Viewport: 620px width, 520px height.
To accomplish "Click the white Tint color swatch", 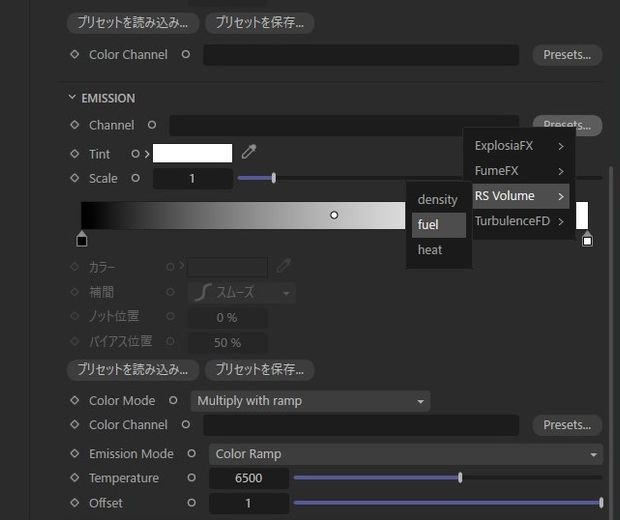I will [x=193, y=153].
